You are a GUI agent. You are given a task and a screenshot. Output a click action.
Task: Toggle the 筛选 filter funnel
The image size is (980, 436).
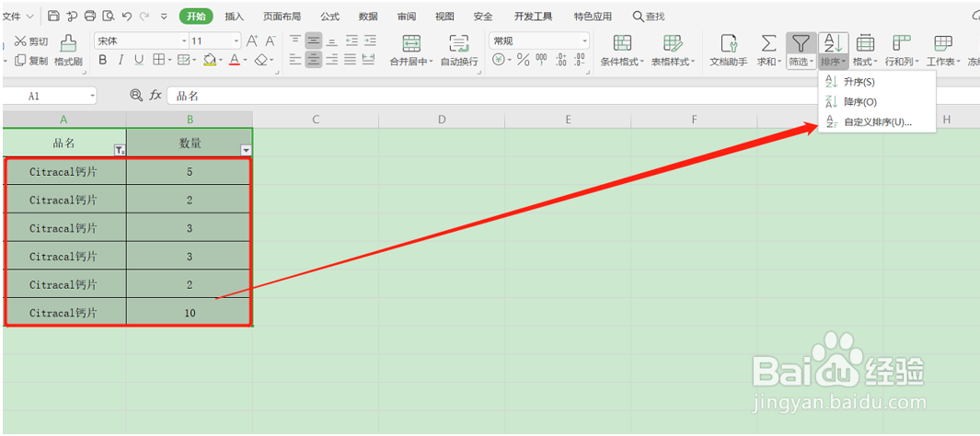pos(801,50)
